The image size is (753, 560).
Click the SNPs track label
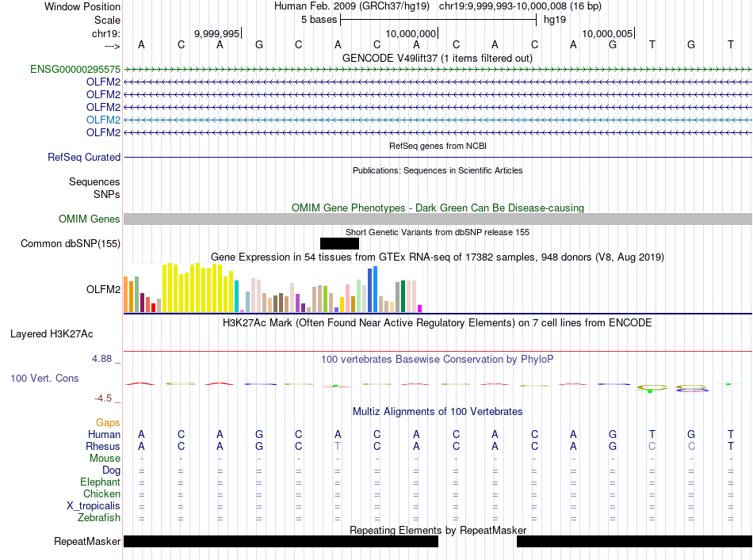[x=107, y=194]
